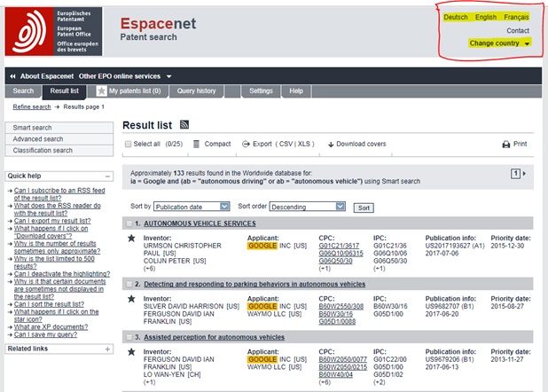Open help link Can I export my result list?
The width and height of the screenshot is (548, 392).
52,221
